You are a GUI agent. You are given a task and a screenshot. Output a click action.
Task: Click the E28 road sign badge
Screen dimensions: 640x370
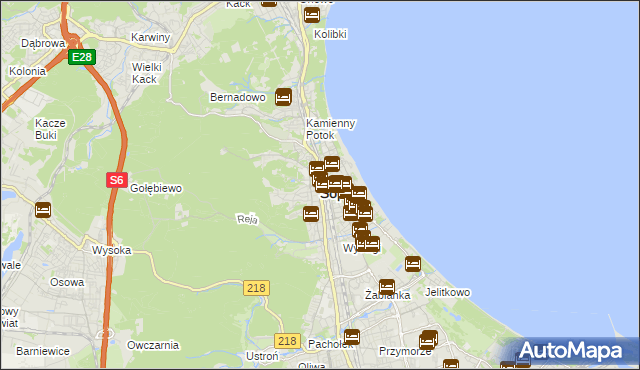click(x=82, y=57)
